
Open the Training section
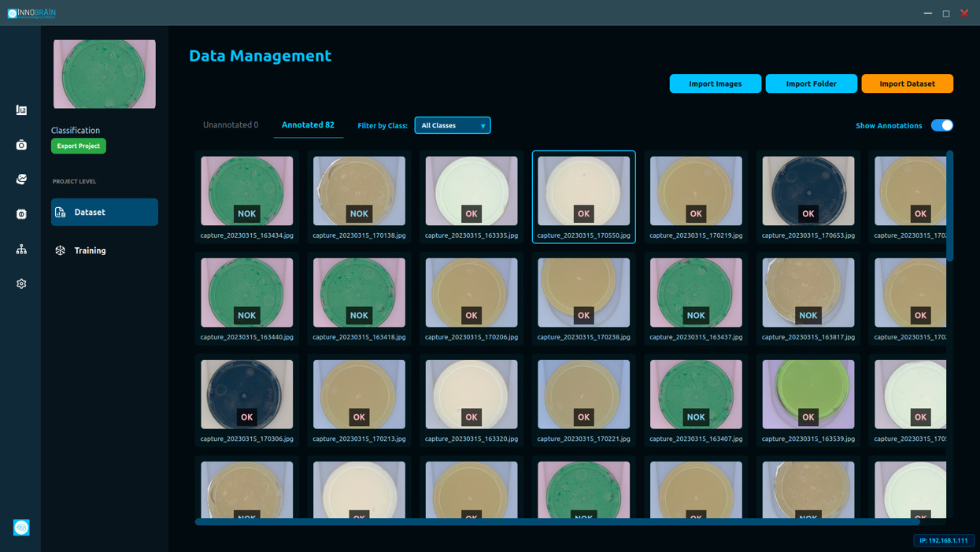tap(90, 250)
